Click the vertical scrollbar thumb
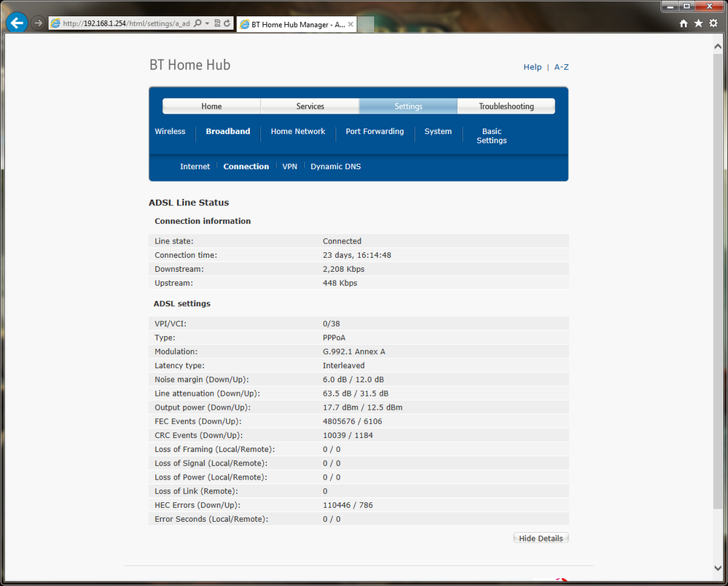Screen dimensions: 728x586 click(x=718, y=281)
